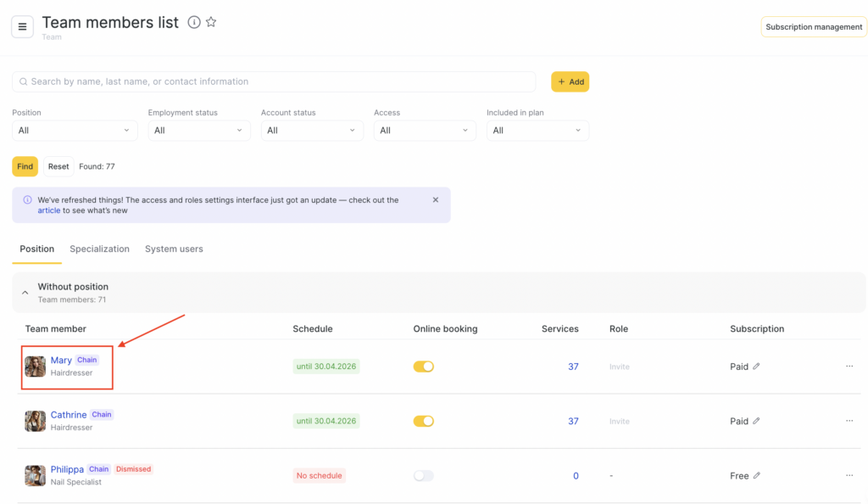Open the article link in banner
Viewport: 868px width, 504px height.
pos(48,210)
